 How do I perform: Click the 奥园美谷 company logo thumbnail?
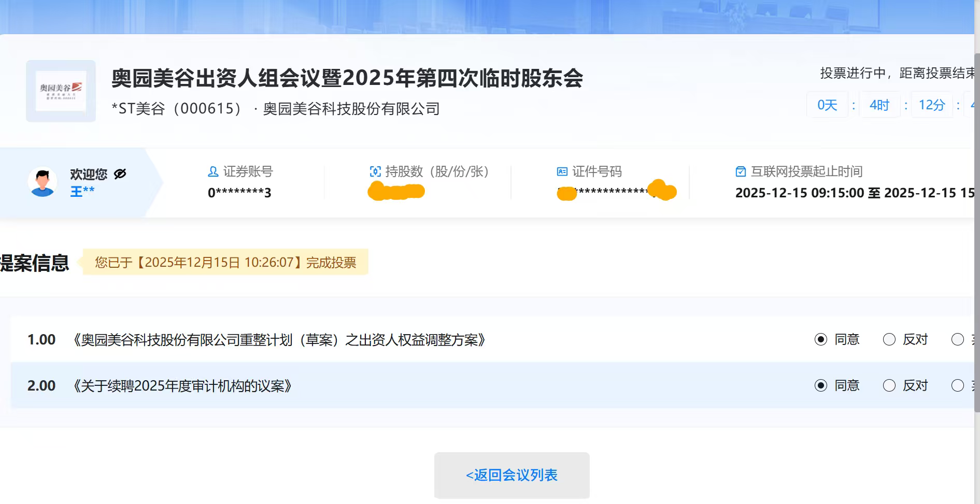(x=61, y=91)
